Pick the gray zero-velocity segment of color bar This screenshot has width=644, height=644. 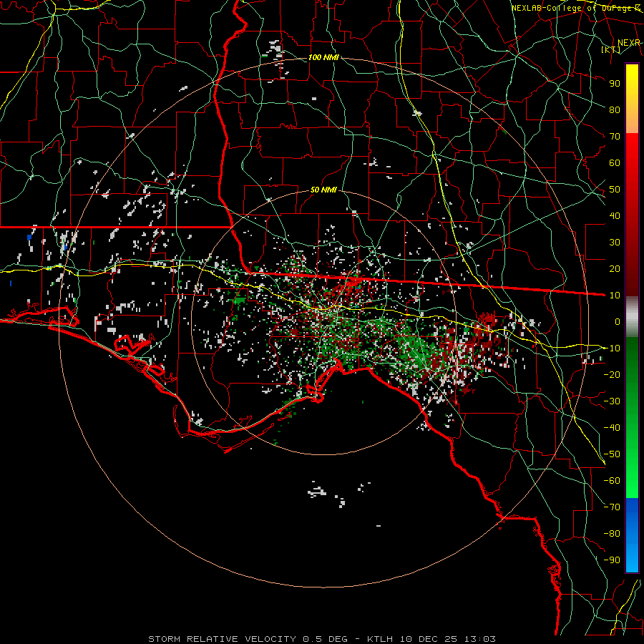[x=632, y=316]
